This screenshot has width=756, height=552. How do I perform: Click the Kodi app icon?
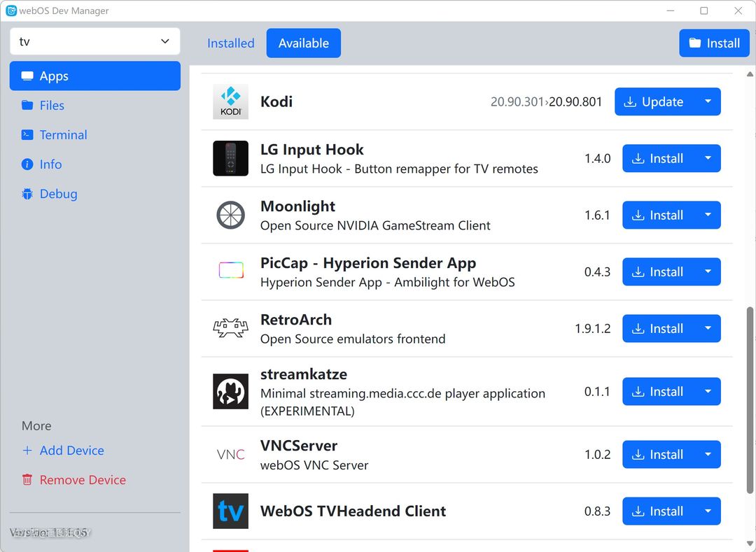pyautogui.click(x=230, y=101)
